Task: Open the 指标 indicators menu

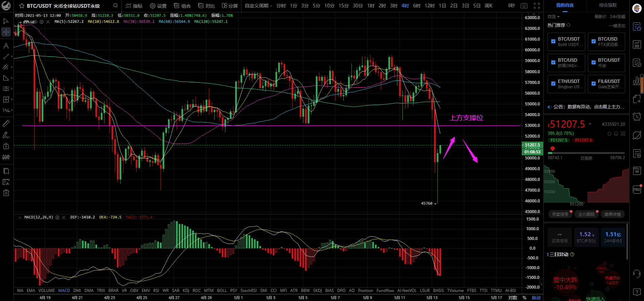Action: pos(134,6)
